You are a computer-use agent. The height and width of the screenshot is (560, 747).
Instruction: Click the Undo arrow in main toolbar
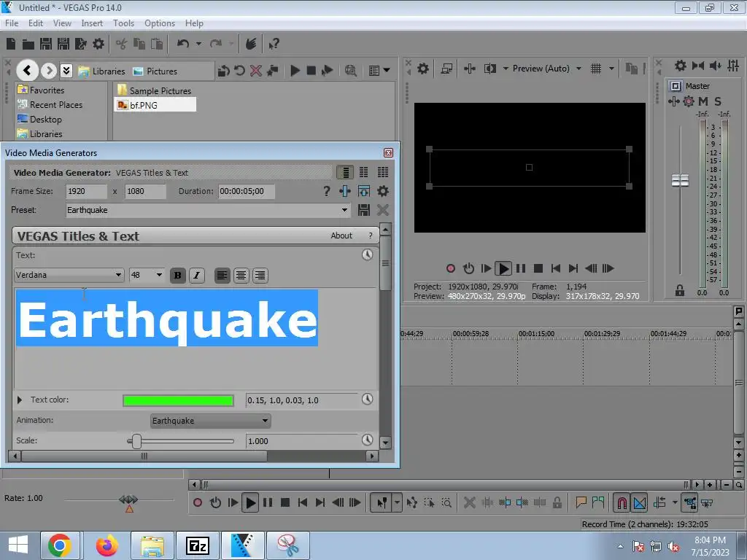pyautogui.click(x=182, y=44)
